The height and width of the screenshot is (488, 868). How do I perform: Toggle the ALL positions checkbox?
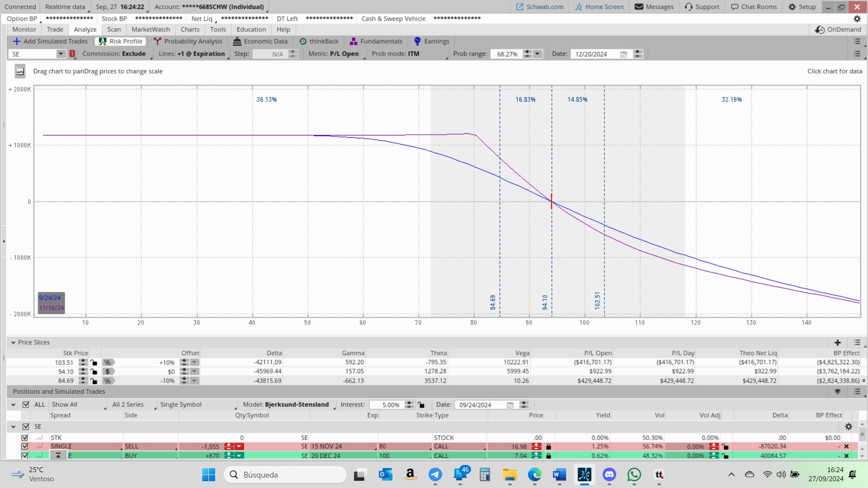(26, 404)
